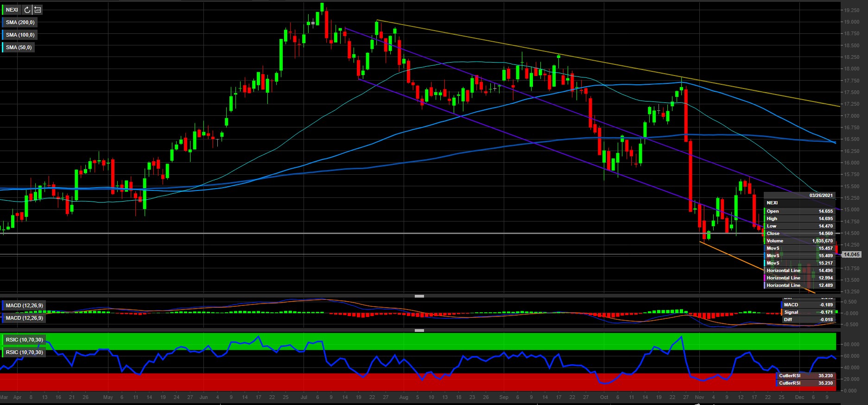This screenshot has width=868, height=405.
Task: Click the Dec label on the time axis
Action: 799,397
